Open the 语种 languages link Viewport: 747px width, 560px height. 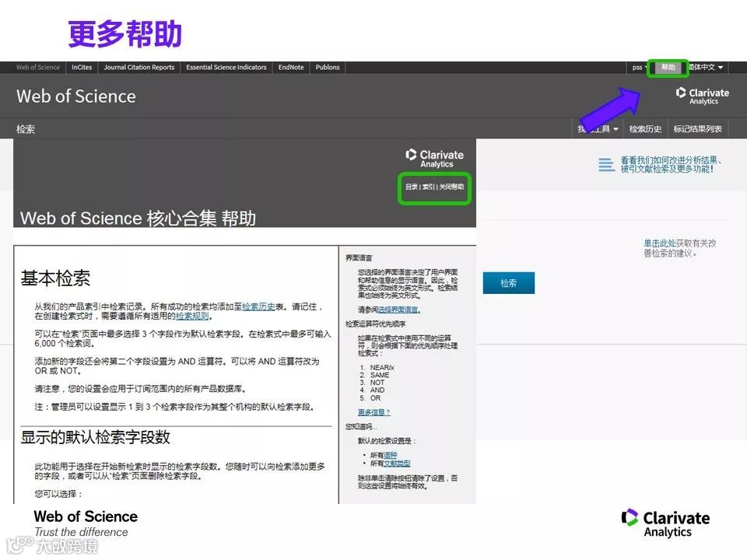(x=390, y=455)
